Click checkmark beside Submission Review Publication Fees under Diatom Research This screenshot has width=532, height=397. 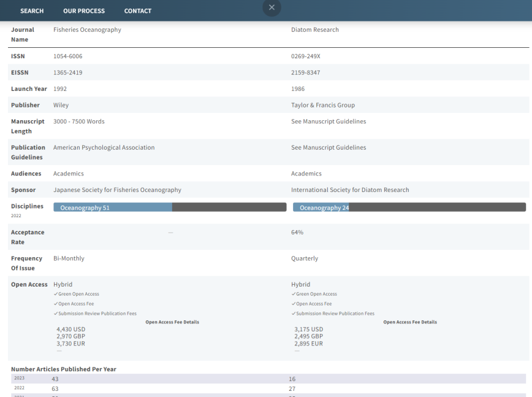(x=293, y=314)
